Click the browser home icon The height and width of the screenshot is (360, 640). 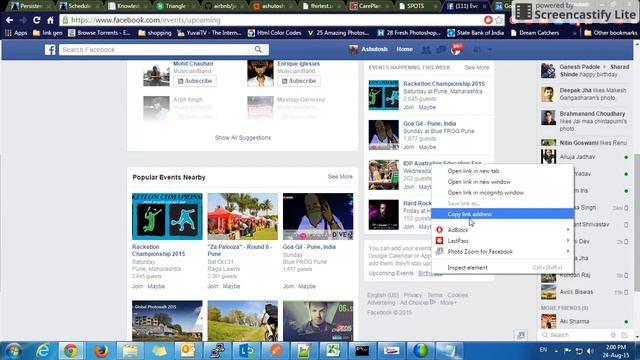[50, 20]
